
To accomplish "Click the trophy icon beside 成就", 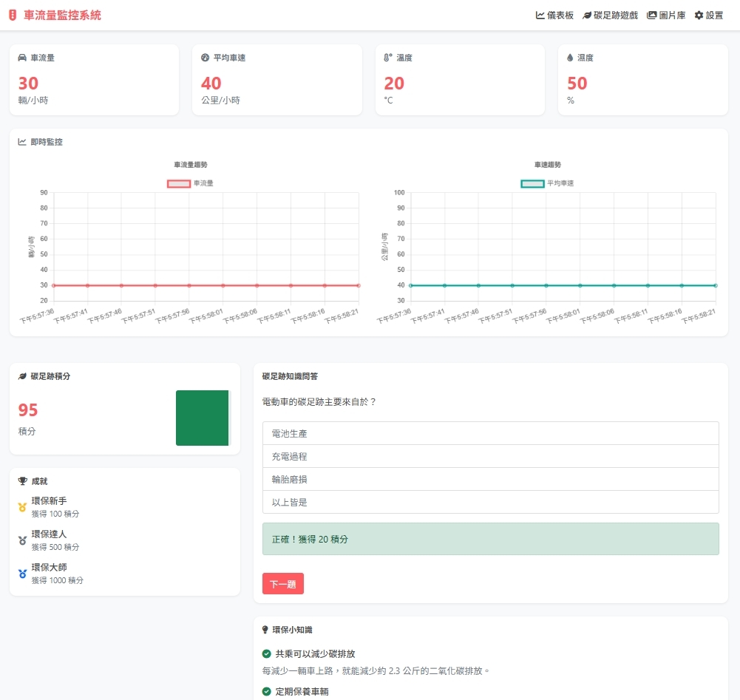I will pos(22,481).
